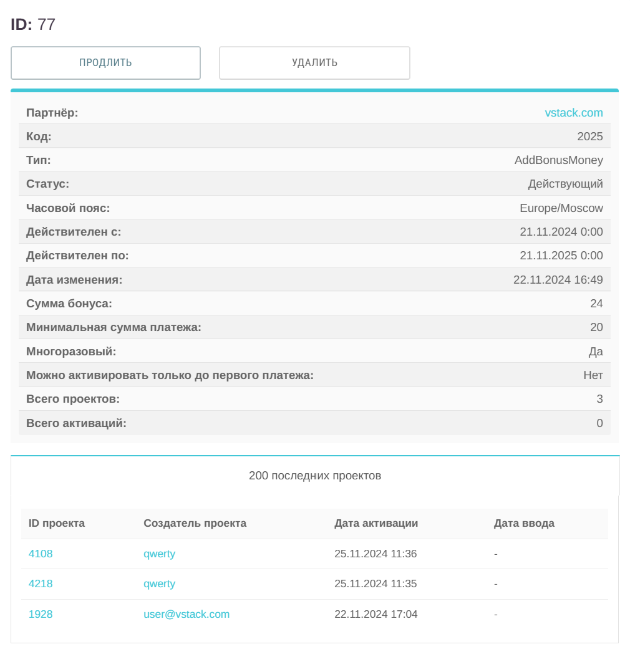Click the УДАЛИТЬ button
Screen dimensions: 630x672
pos(314,63)
